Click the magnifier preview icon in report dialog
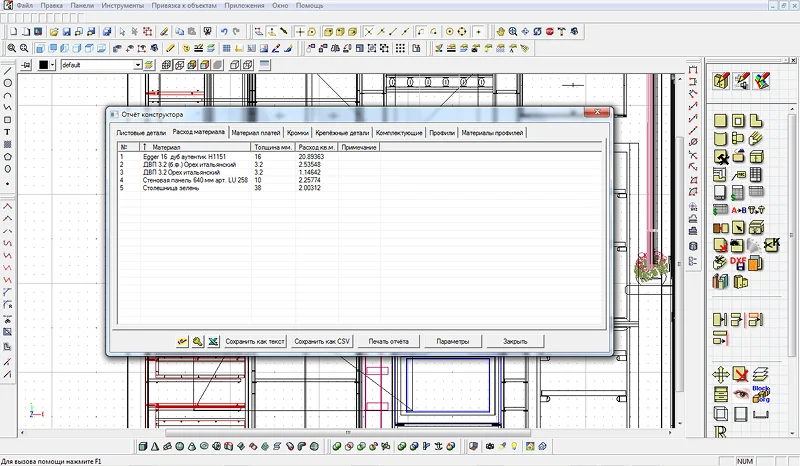Image resolution: width=800 pixels, height=466 pixels. pyautogui.click(x=198, y=341)
